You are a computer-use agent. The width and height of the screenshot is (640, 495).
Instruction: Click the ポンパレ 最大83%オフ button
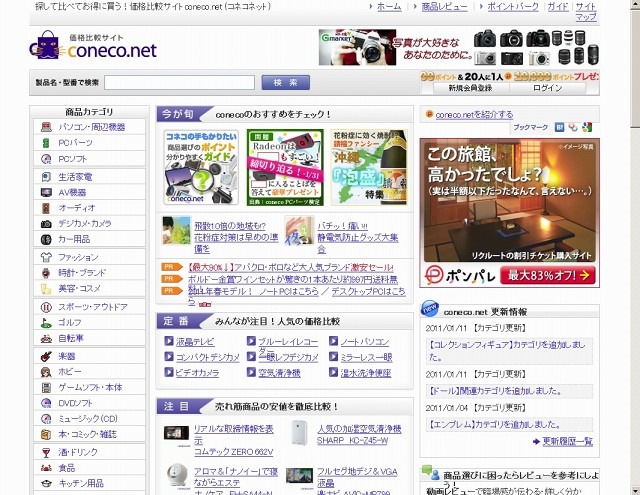[547, 275]
